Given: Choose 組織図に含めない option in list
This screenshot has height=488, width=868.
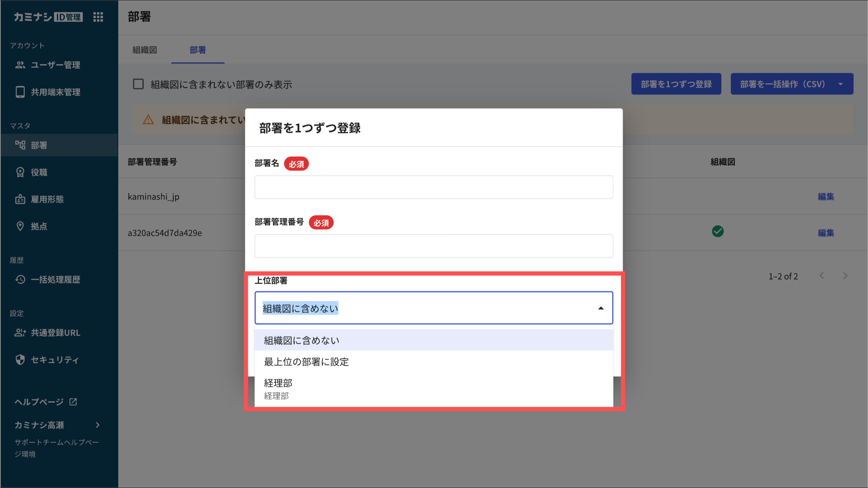Looking at the screenshot, I should coord(301,340).
